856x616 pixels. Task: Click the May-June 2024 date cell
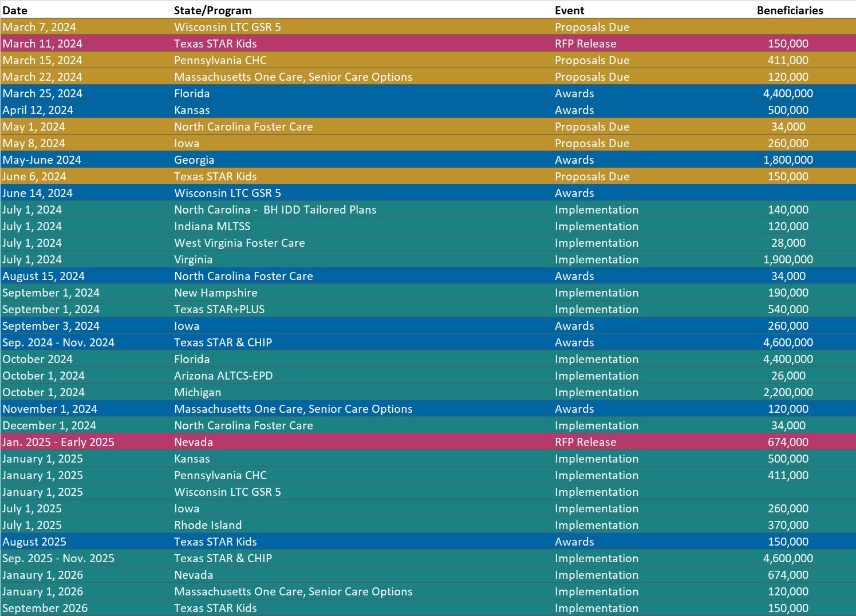42,160
